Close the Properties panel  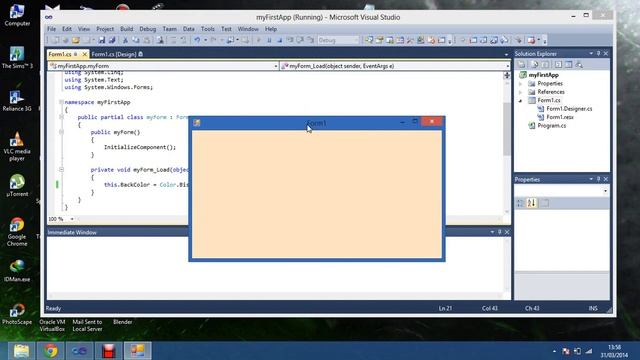606,179
